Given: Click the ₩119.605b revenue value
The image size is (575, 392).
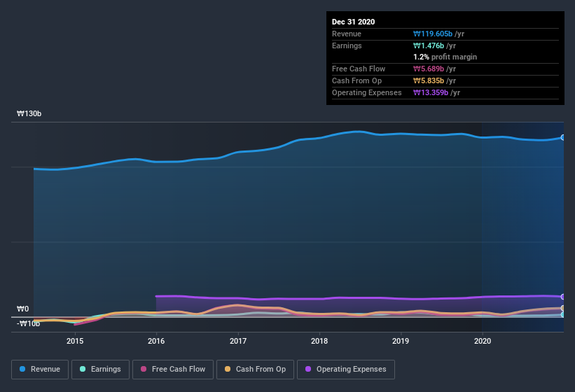Looking at the screenshot, I should pyautogui.click(x=433, y=34).
